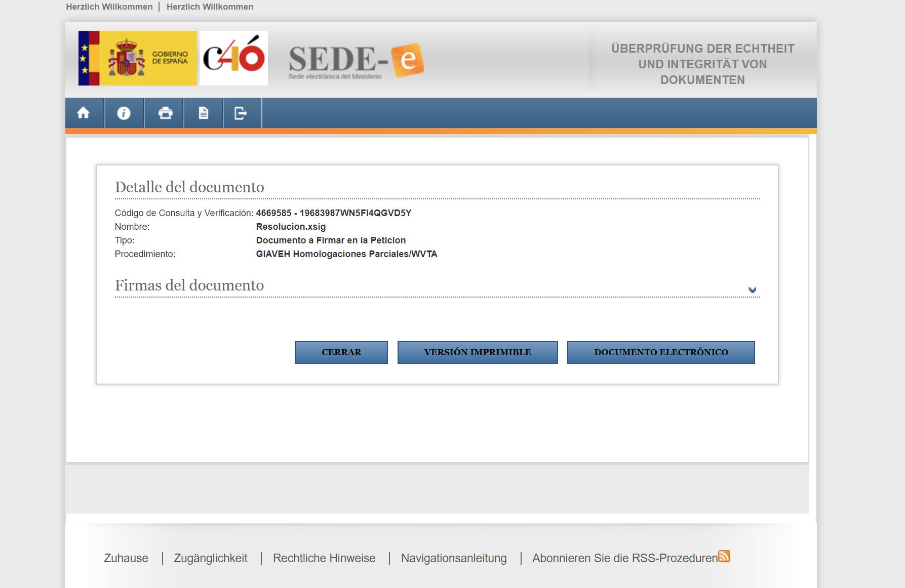
Task: Click the left Herzlich Willkommen link
Action: point(109,7)
